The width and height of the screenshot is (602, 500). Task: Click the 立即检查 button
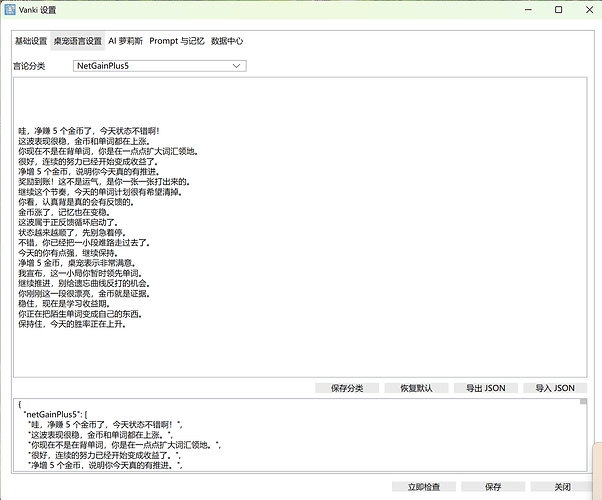point(424,487)
